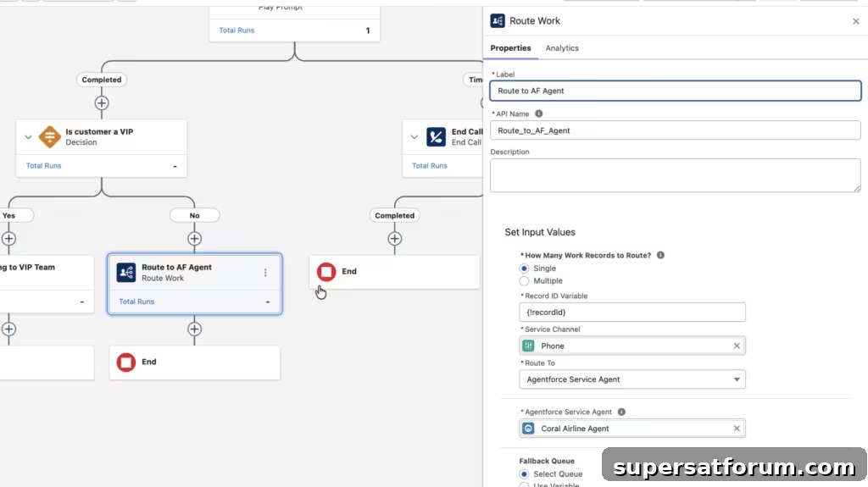This screenshot has width=868, height=487.
Task: Open Total Runs link on End Call
Action: [430, 165]
